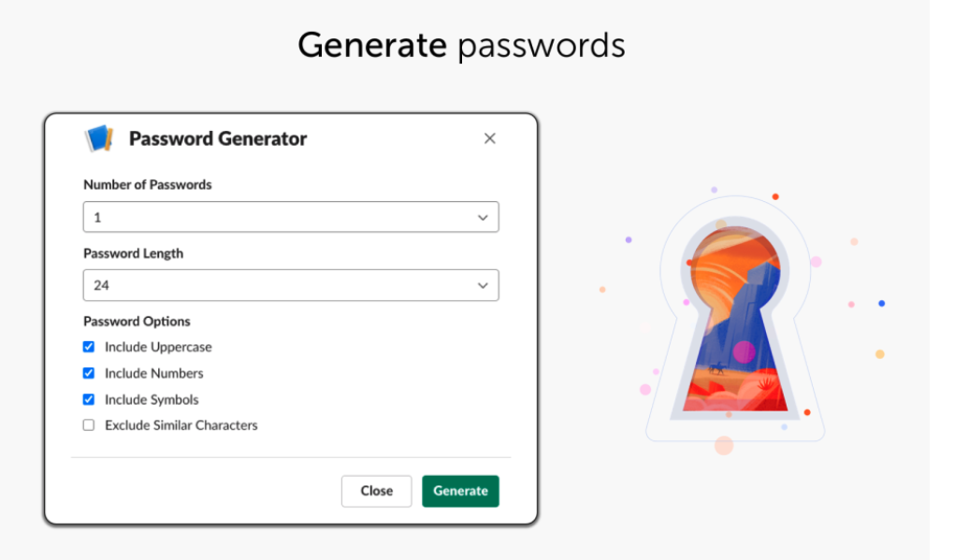This screenshot has width=969, height=560.
Task: Close the Password Generator dialog with X
Action: (489, 138)
